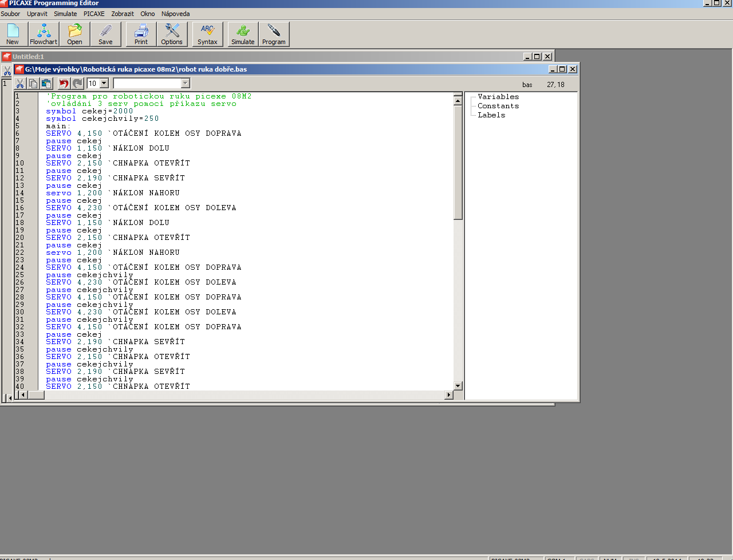
Task: Click line 16 'OTÁČENÍ KOLEM OSY DOLEVA' comment
Action: (172, 208)
